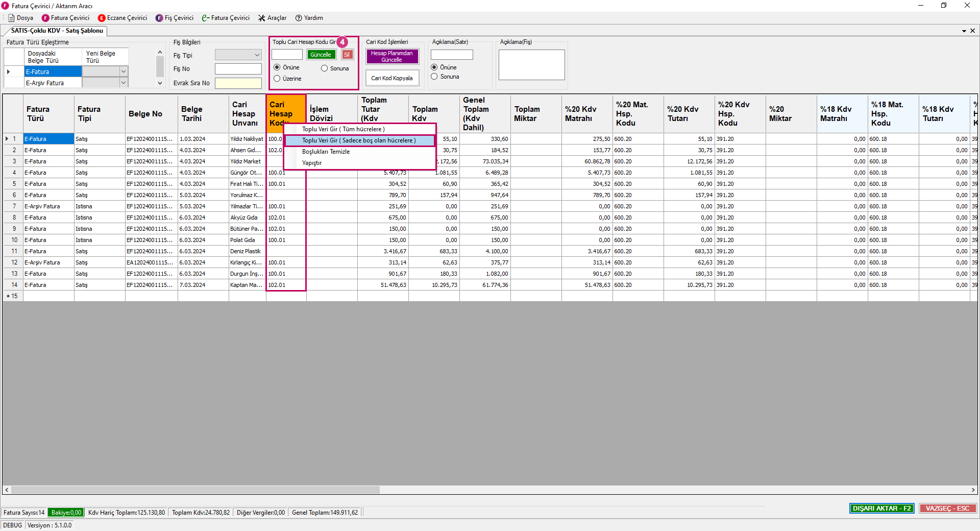This screenshot has width=980, height=531.
Task: Choose Toplu Veri Gir (Tüm hücrelere)
Action: pos(343,129)
